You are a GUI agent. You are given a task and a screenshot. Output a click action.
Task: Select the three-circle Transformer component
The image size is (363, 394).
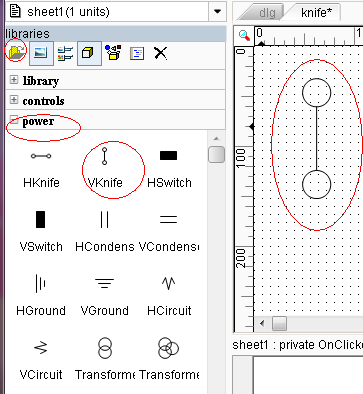[169, 359]
